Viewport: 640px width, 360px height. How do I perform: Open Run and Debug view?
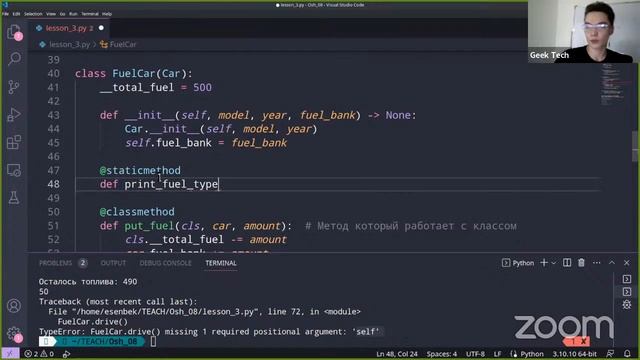[x=14, y=115]
